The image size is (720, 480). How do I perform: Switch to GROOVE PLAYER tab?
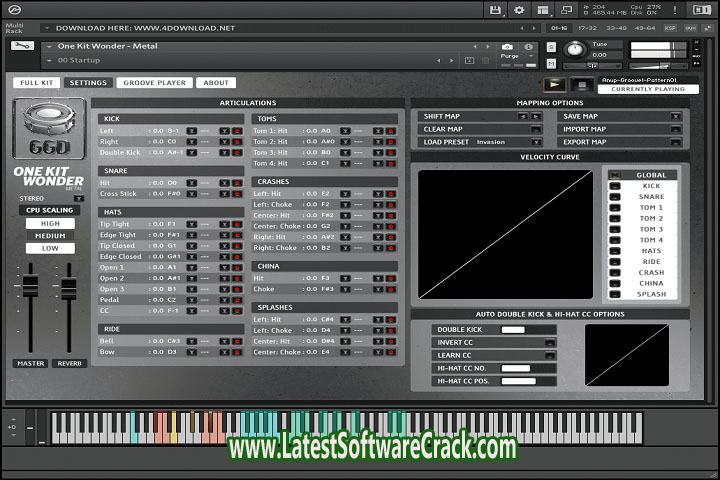pyautogui.click(x=155, y=83)
